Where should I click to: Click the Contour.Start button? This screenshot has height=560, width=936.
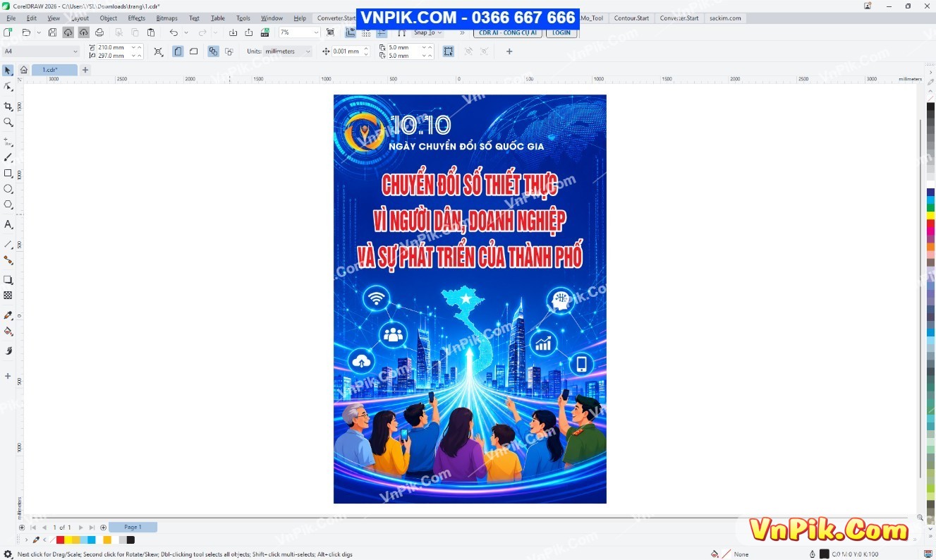pyautogui.click(x=631, y=18)
